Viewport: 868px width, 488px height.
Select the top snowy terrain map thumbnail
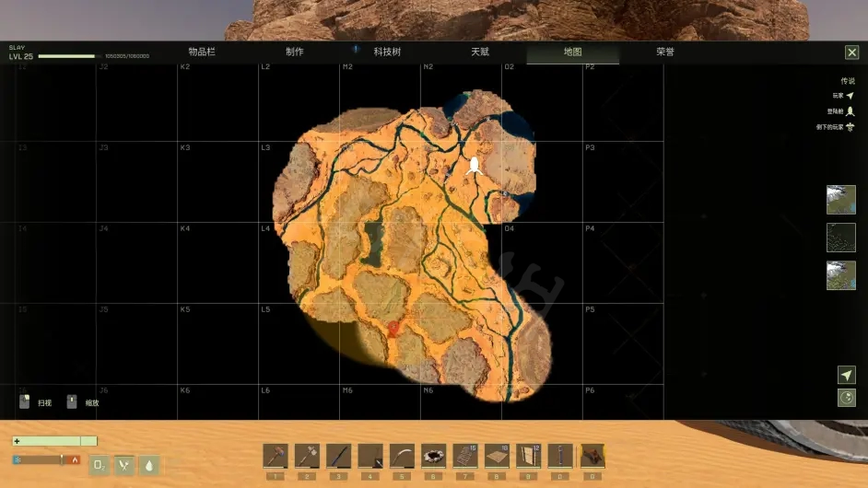[840, 200]
